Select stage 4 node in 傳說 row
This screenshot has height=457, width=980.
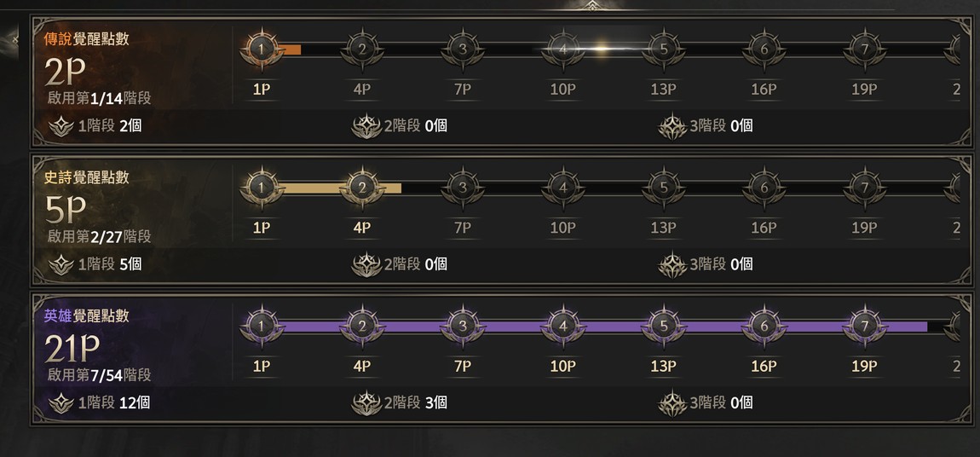click(x=563, y=49)
